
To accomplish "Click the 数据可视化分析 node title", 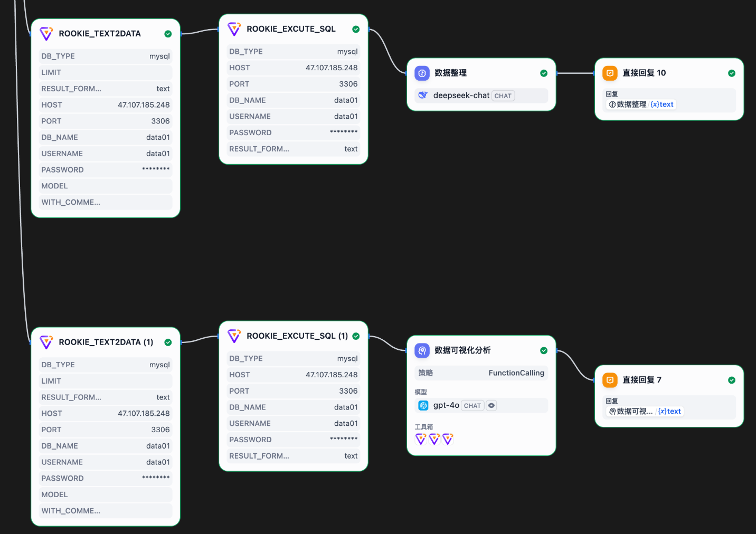I will pyautogui.click(x=462, y=350).
